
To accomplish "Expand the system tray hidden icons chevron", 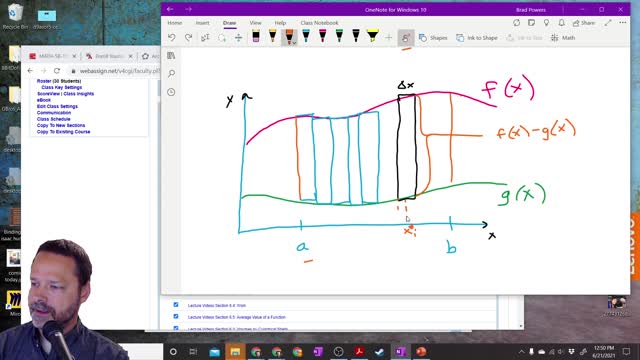I will tap(521, 351).
